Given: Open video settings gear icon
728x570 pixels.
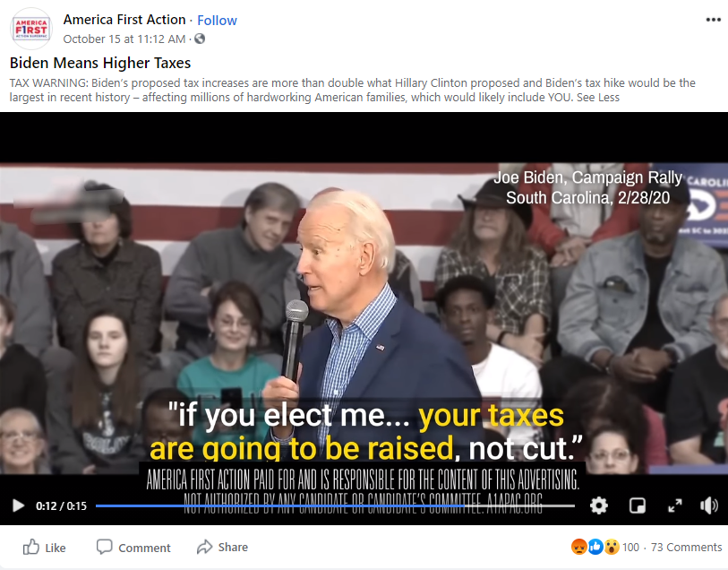Looking at the screenshot, I should (x=598, y=505).
